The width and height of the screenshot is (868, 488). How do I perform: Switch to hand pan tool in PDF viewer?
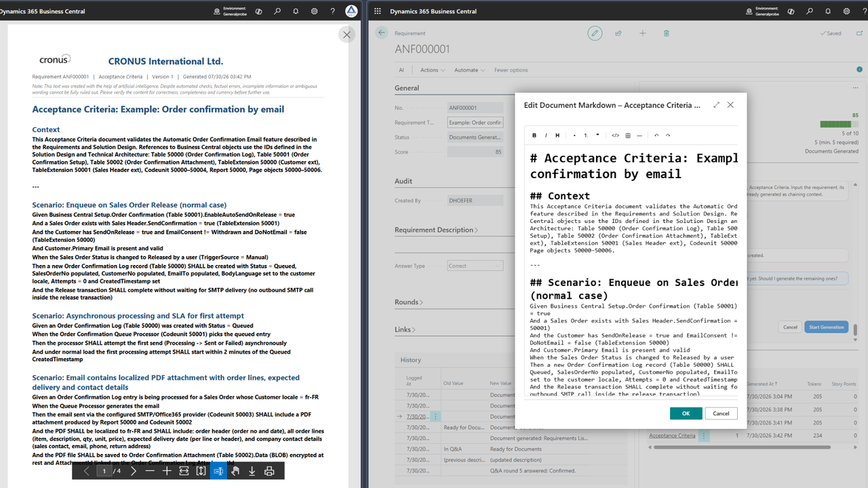tap(235, 471)
